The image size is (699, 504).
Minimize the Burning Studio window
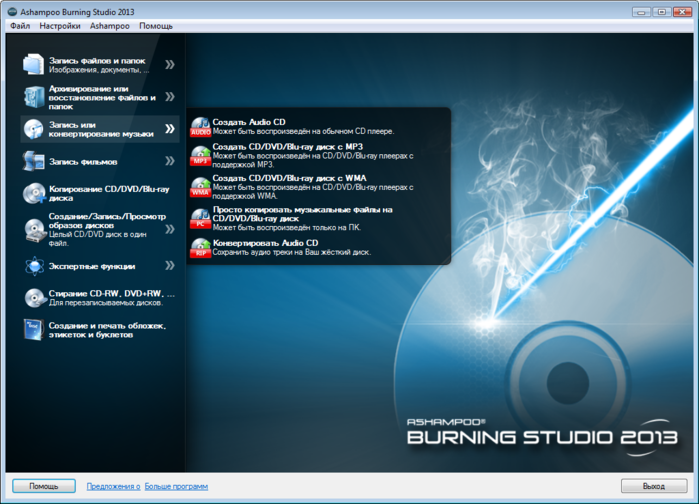641,12
